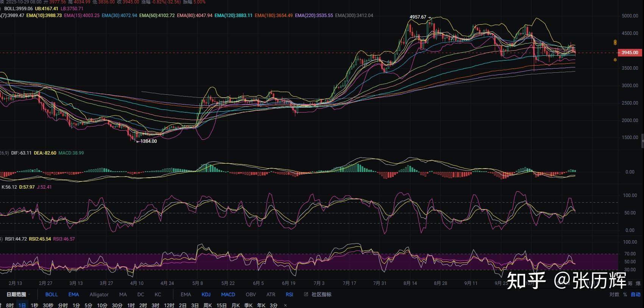Click the 4957.67 high price marker
The width and height of the screenshot is (644, 308).
pos(418,17)
